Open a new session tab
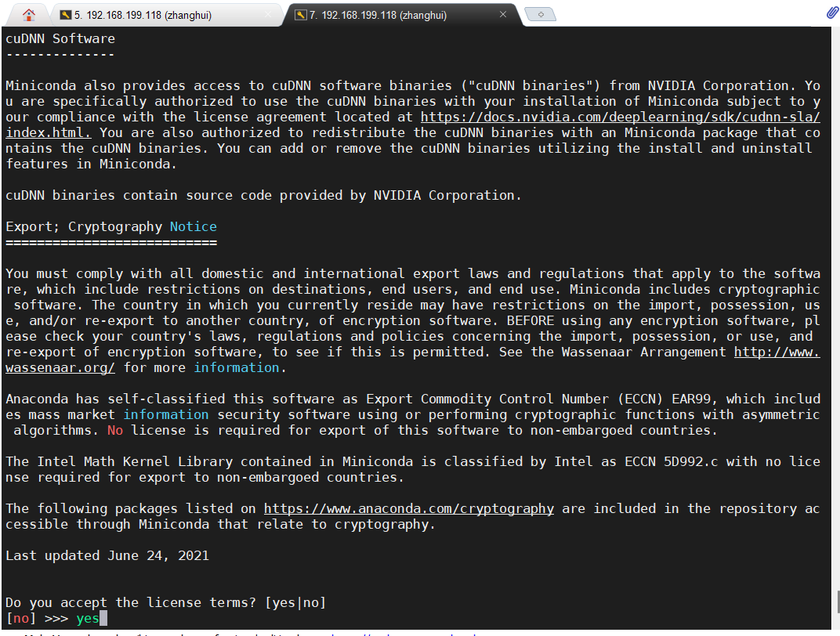Viewport: 840px width, 636px height. pyautogui.click(x=541, y=14)
